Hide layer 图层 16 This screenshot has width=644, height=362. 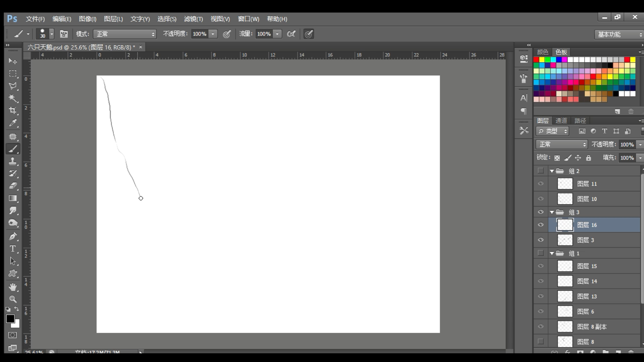pos(541,225)
